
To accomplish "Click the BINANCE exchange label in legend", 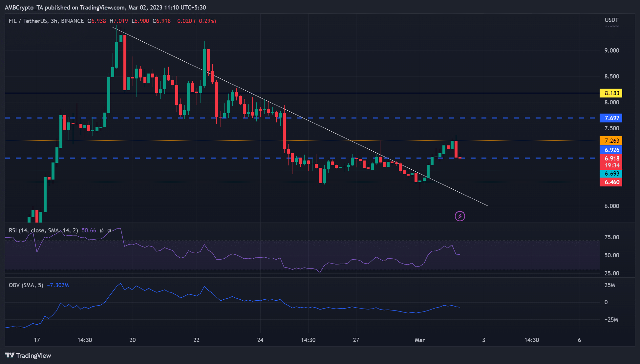I will (72, 21).
